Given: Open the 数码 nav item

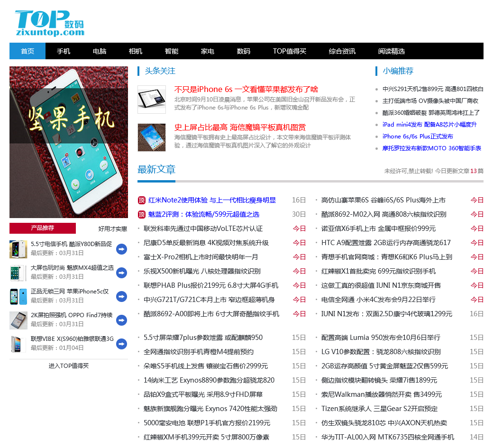Looking at the screenshot, I should [243, 51].
